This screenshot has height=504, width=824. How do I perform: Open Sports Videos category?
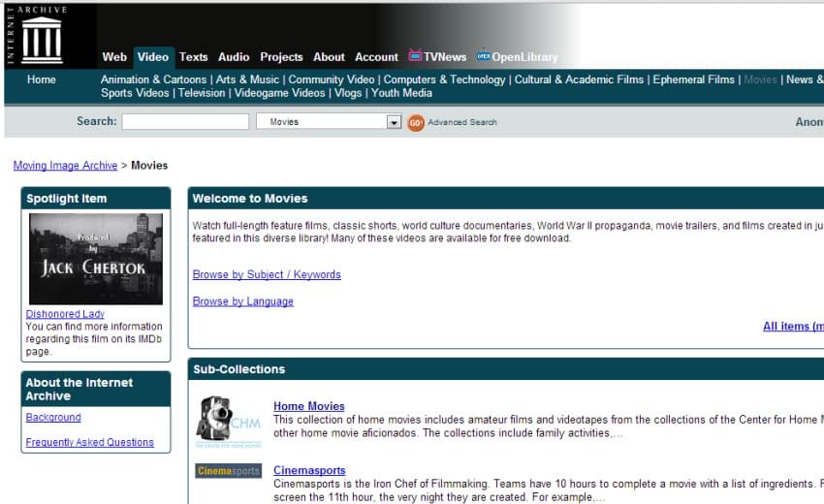pos(135,93)
